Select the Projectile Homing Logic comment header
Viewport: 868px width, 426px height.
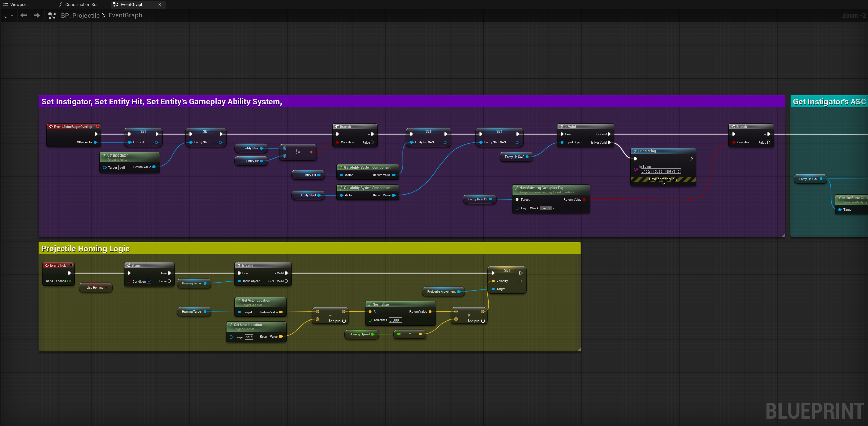309,248
